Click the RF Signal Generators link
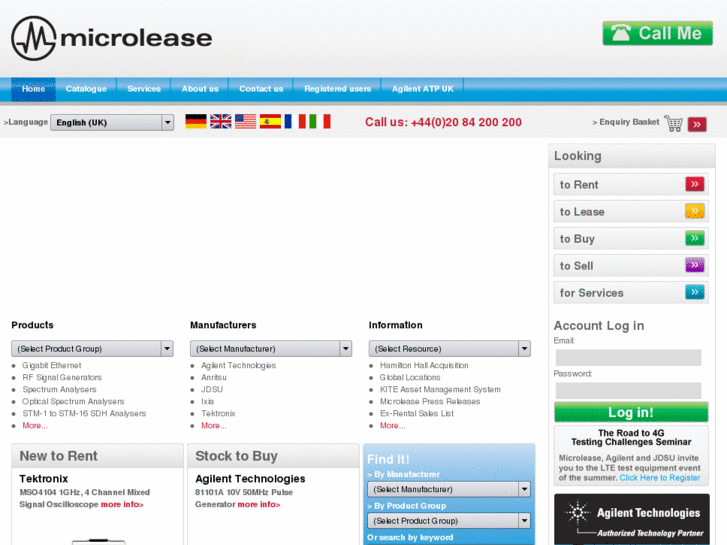Viewport: 727px width, 545px height. 62,378
